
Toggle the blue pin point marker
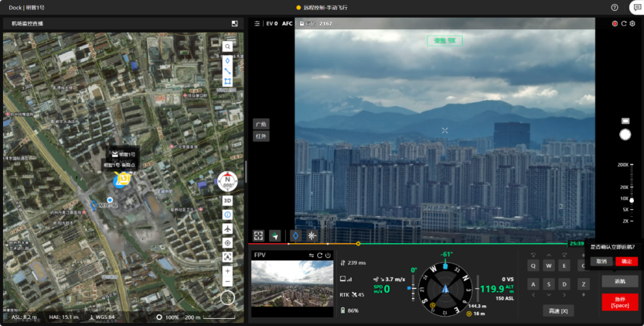pyautogui.click(x=296, y=236)
